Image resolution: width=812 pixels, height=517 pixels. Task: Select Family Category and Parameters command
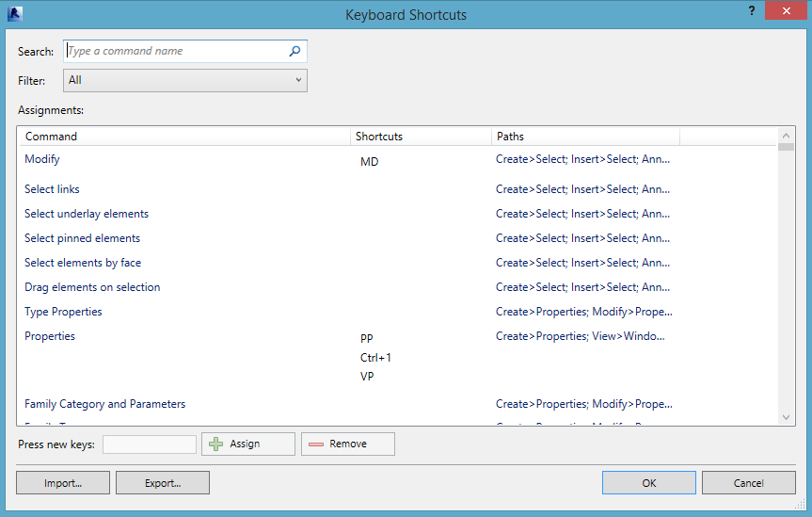[x=104, y=404]
